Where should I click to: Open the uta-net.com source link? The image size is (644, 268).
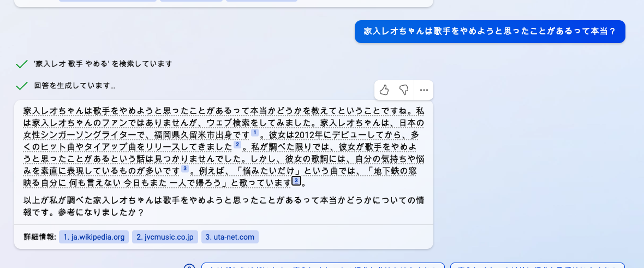point(230,237)
